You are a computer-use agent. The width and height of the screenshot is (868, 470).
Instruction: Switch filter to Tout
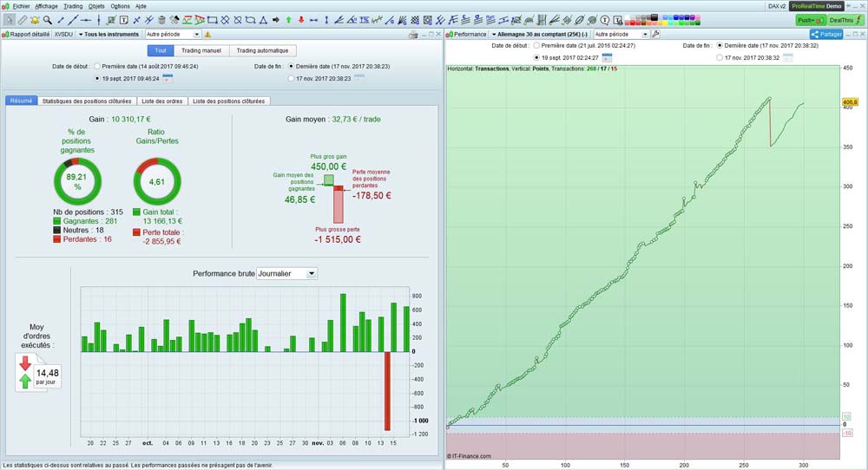[161, 50]
